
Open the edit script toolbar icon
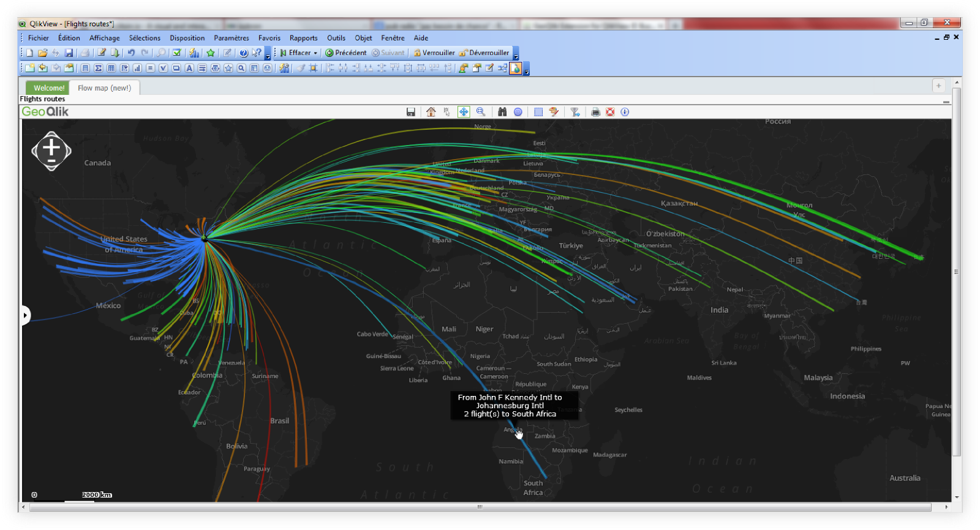(101, 53)
